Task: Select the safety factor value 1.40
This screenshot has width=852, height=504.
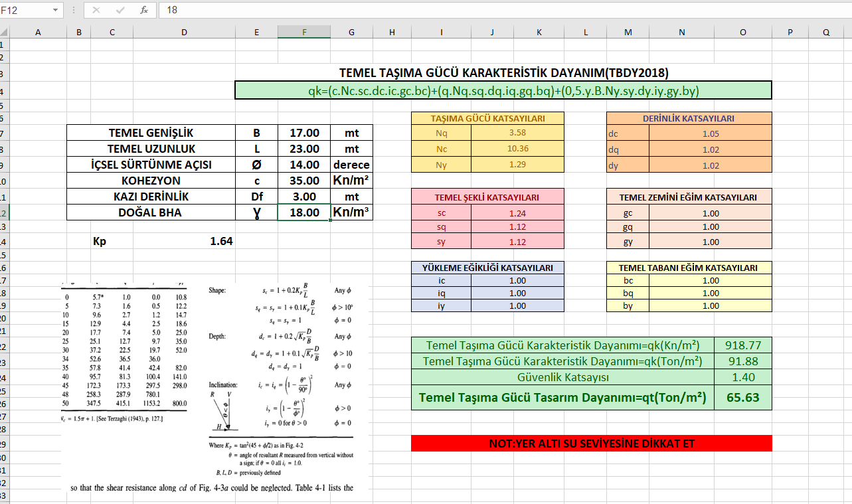Action: coord(743,377)
